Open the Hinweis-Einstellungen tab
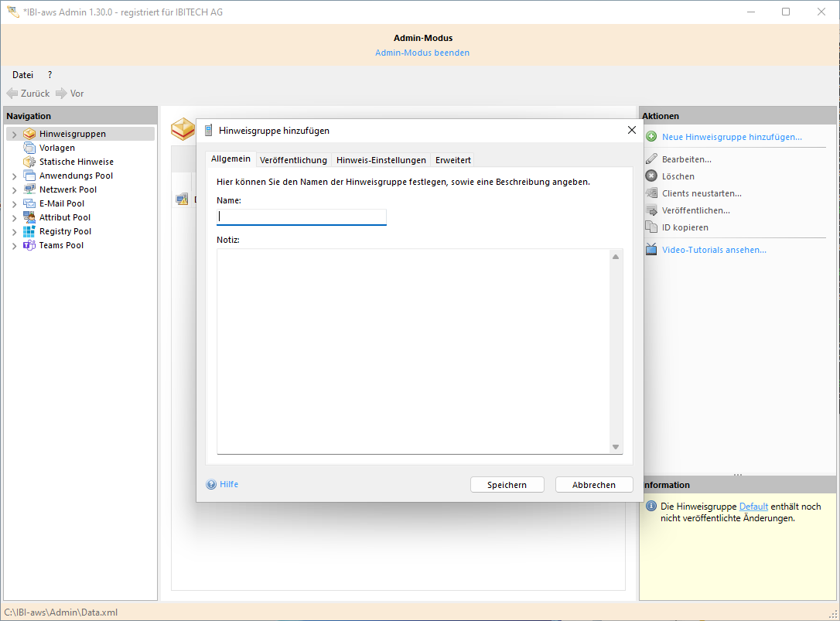Screen dimensions: 840x621 click(x=381, y=160)
